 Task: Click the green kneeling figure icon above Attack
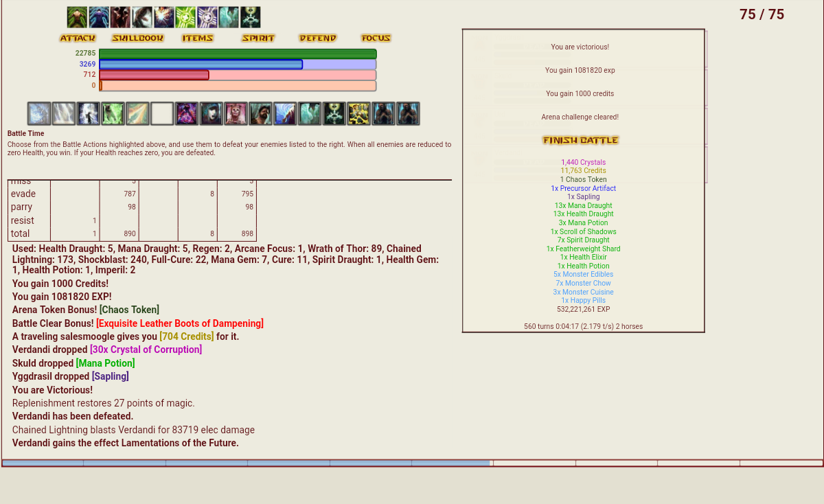click(x=77, y=16)
